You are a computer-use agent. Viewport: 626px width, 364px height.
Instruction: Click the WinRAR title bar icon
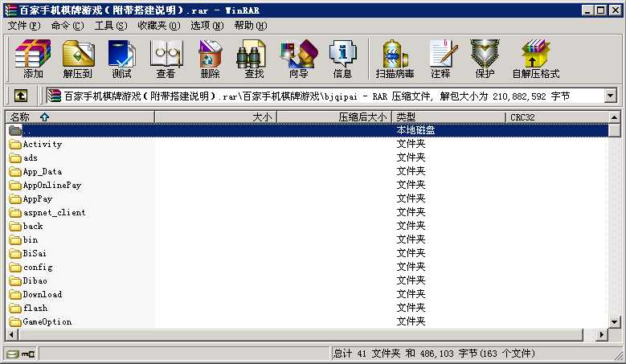[x=10, y=10]
